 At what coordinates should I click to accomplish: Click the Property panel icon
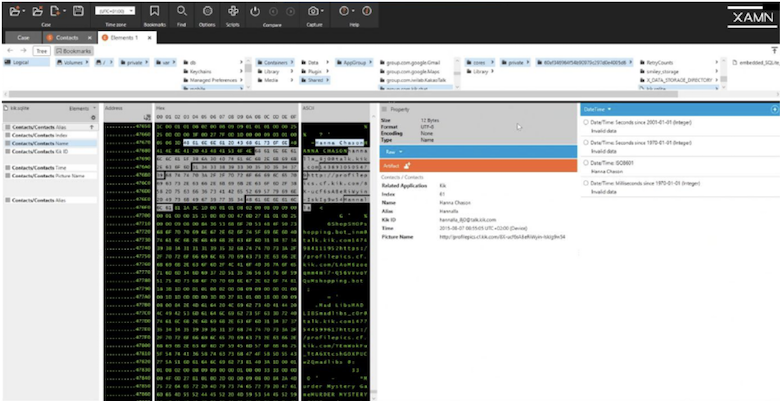coord(384,109)
